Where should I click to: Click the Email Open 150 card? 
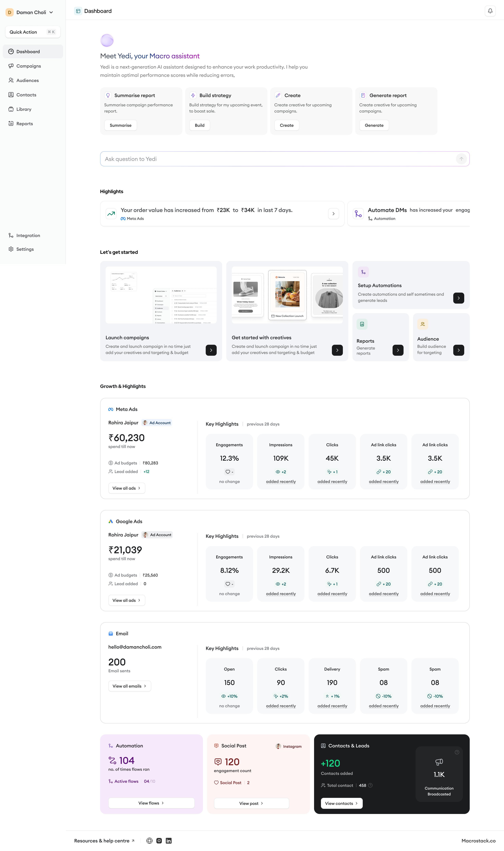[x=229, y=686]
